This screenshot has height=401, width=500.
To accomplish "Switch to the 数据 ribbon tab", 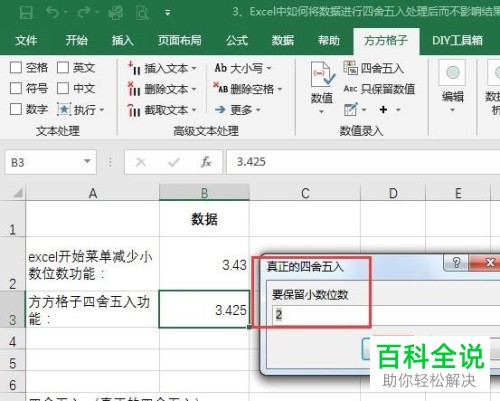I will (x=283, y=40).
